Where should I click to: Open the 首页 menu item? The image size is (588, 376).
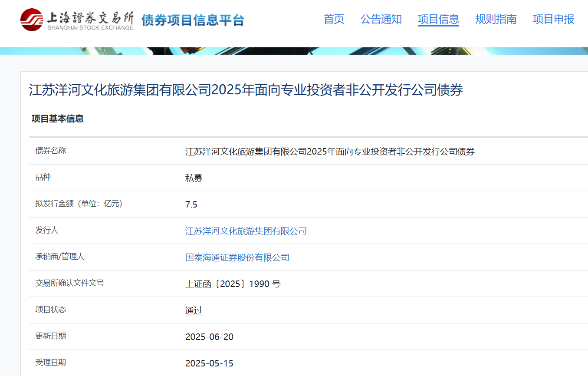[334, 19]
